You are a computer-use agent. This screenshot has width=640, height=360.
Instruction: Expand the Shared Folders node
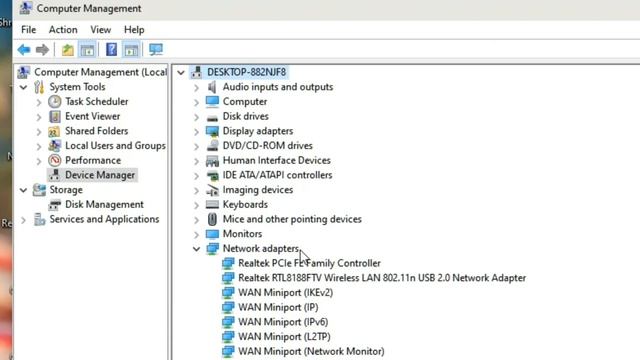coord(39,131)
